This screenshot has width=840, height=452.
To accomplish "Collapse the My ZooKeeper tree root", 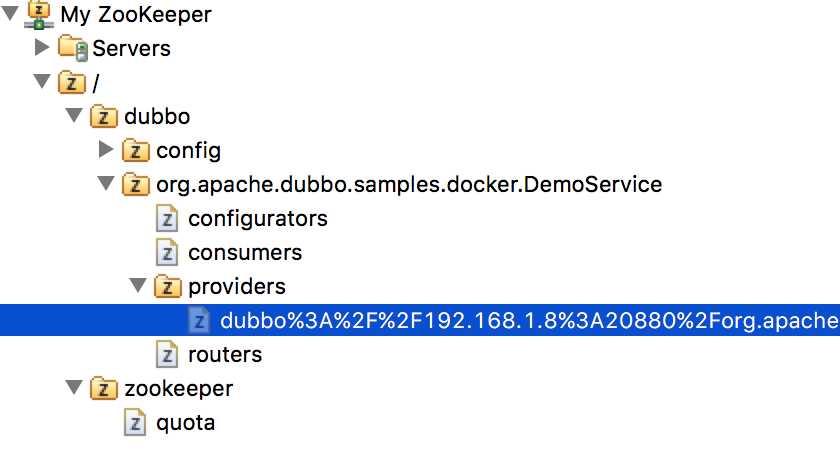I will point(10,14).
